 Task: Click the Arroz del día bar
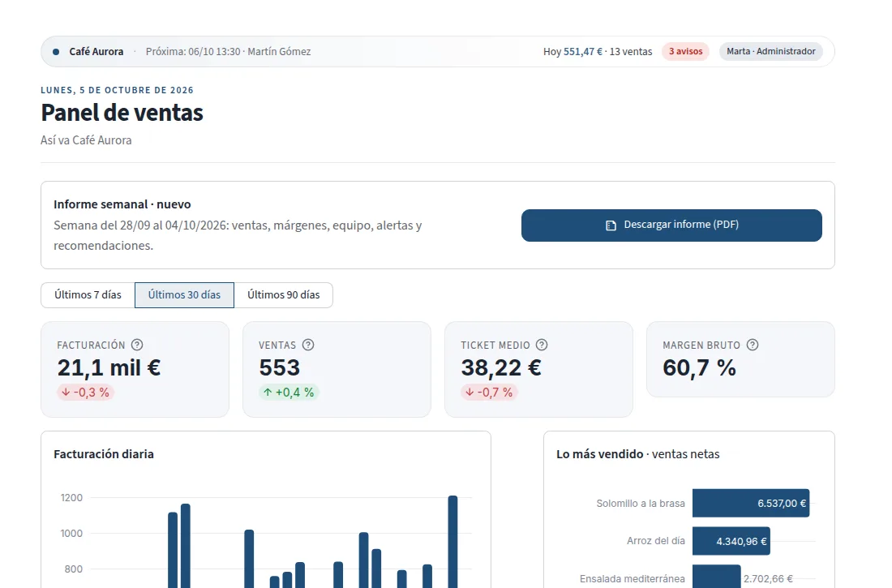pyautogui.click(x=731, y=541)
